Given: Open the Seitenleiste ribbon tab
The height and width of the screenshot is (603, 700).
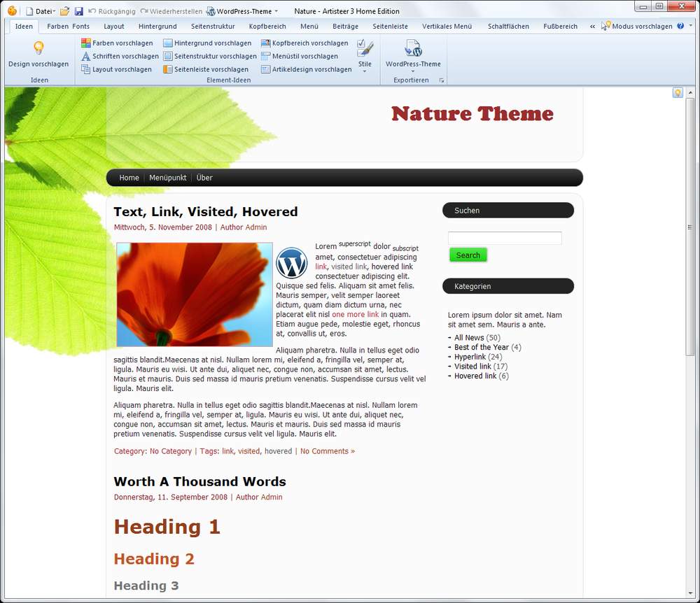Looking at the screenshot, I should (x=390, y=27).
